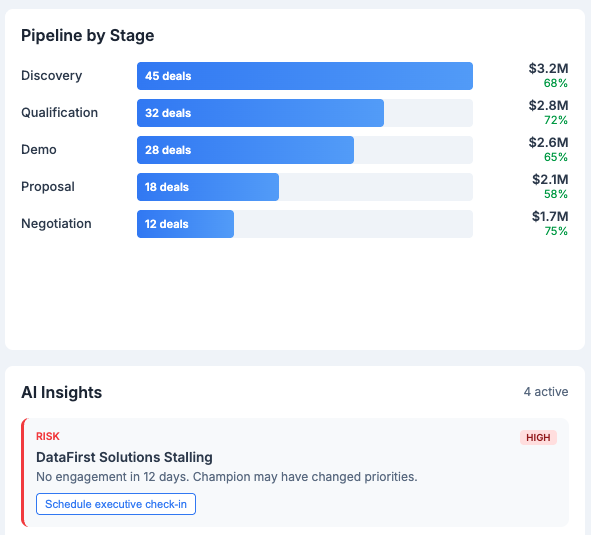
Task: Click the 72% Qualification percentage
Action: (x=556, y=120)
